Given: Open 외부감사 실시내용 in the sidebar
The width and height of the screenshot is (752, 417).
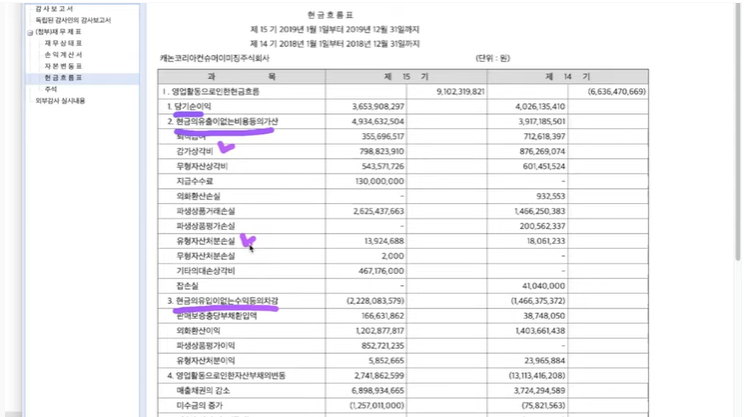Looking at the screenshot, I should (x=60, y=101).
